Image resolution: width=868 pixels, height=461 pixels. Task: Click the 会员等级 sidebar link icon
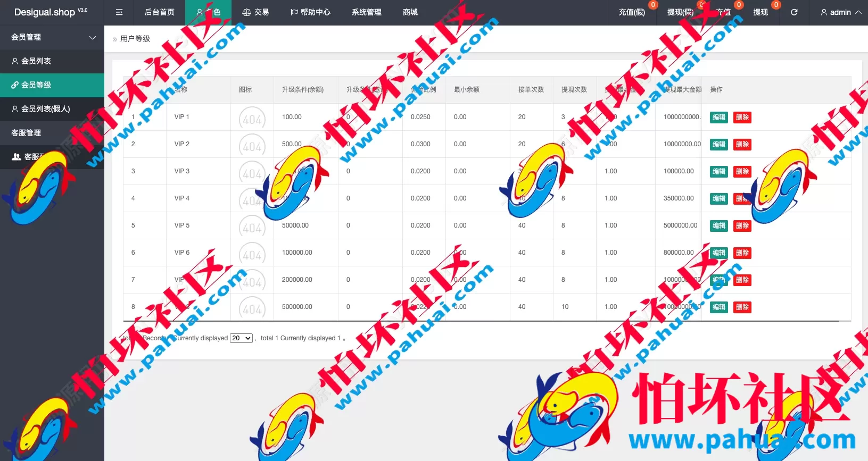pyautogui.click(x=15, y=85)
